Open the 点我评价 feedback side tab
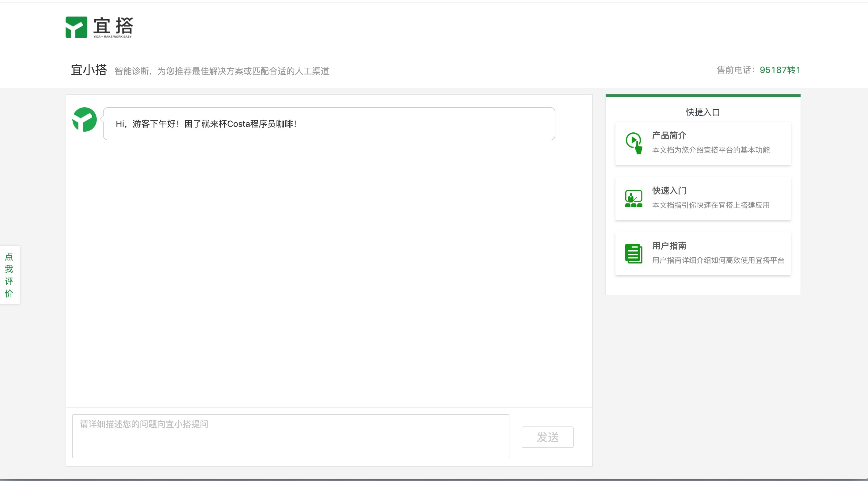868x481 pixels. (9, 275)
